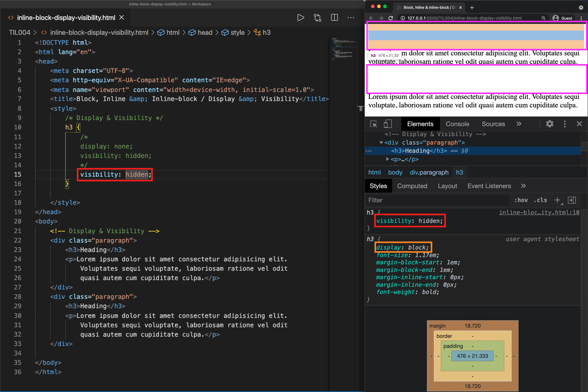Open the Computed styles tab
Image resolution: width=588 pixels, height=392 pixels.
(412, 186)
